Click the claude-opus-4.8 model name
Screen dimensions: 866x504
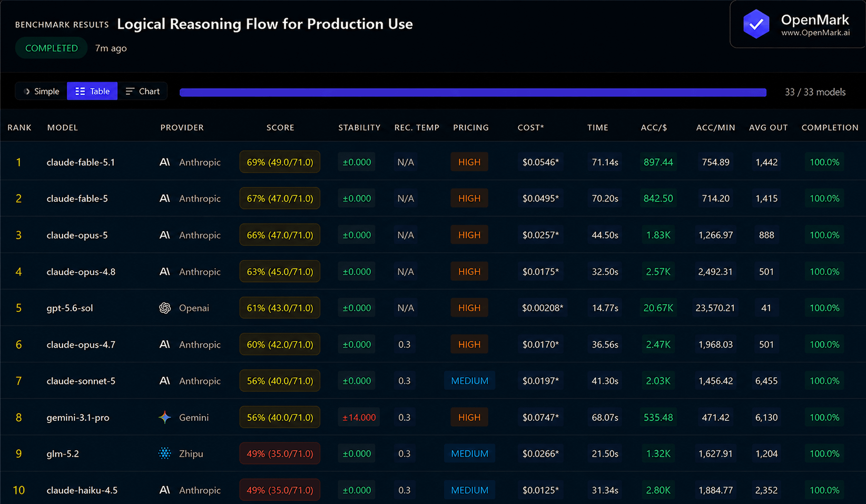pos(81,272)
